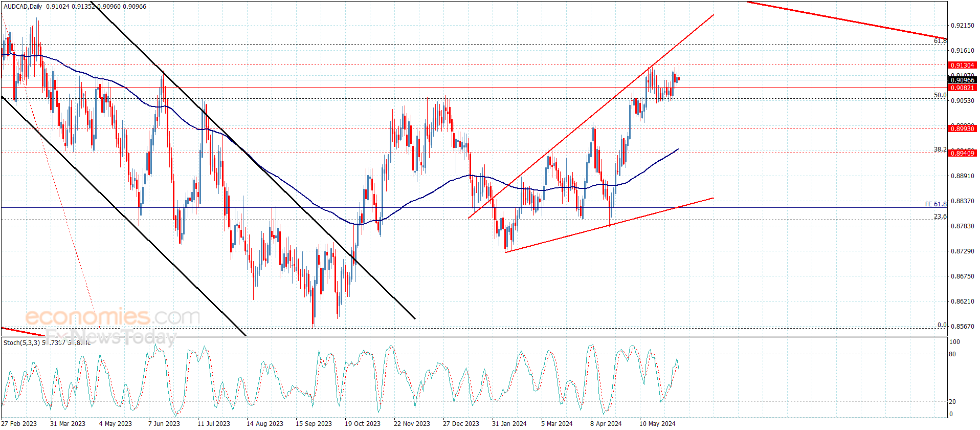The width and height of the screenshot is (980, 430).
Task: Select the 20 level on Stochastic scale
Action: point(952,402)
